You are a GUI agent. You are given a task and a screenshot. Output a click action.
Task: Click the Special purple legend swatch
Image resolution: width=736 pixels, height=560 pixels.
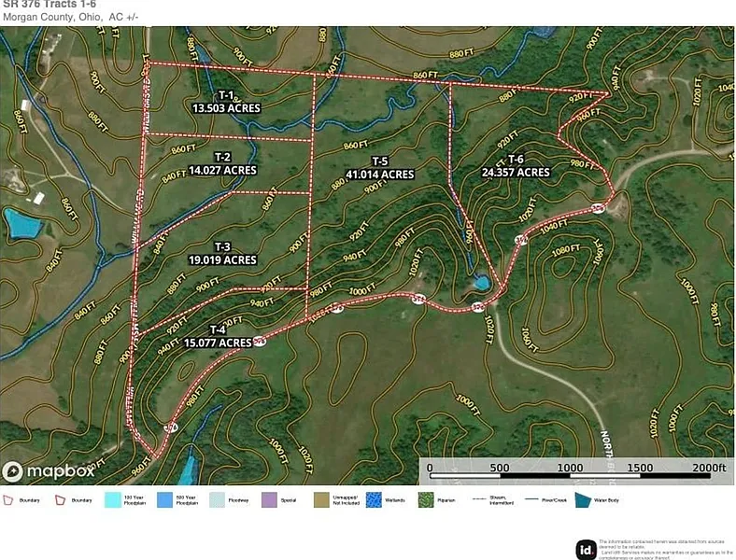click(269, 500)
